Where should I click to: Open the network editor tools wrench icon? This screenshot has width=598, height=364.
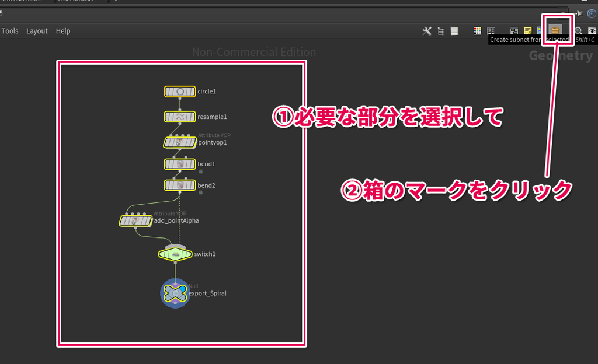pyautogui.click(x=427, y=31)
